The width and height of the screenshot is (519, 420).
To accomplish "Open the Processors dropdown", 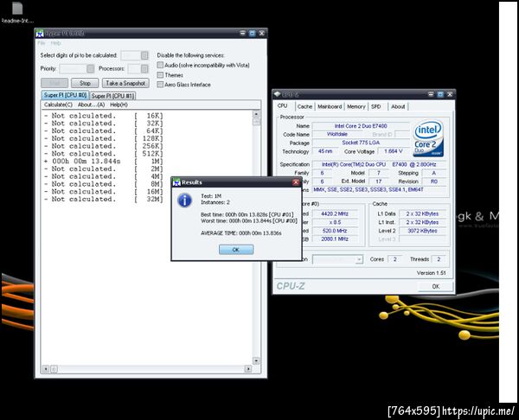I will (144, 68).
